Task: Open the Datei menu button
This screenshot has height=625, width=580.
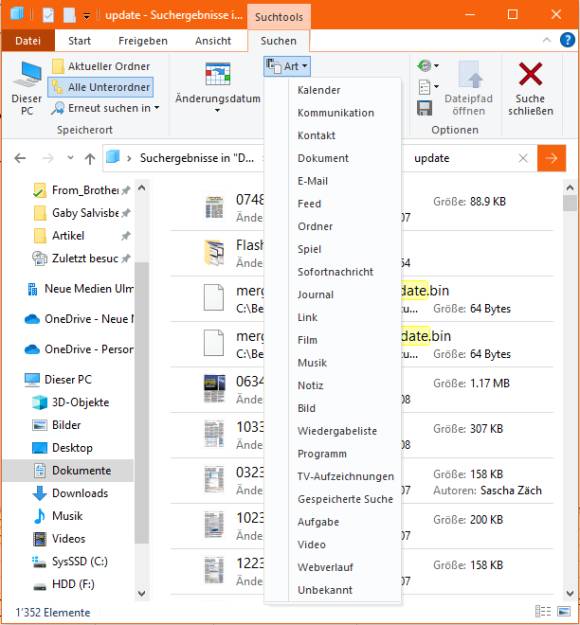Action: point(28,41)
